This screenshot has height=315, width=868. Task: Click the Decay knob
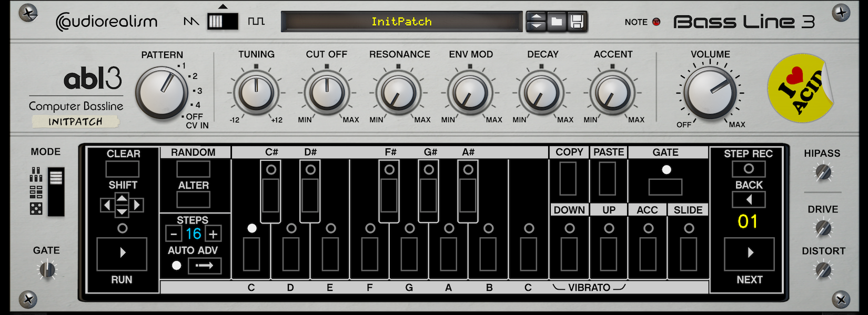(x=541, y=92)
